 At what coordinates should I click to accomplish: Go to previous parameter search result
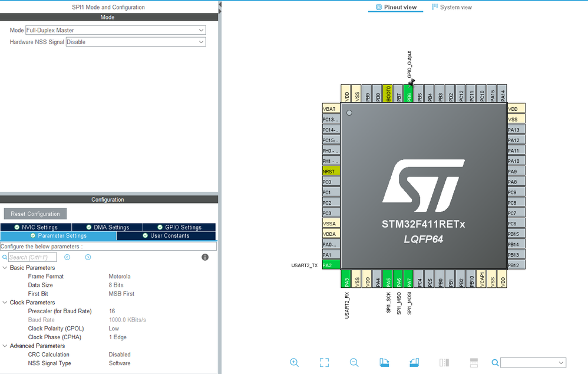pos(67,257)
